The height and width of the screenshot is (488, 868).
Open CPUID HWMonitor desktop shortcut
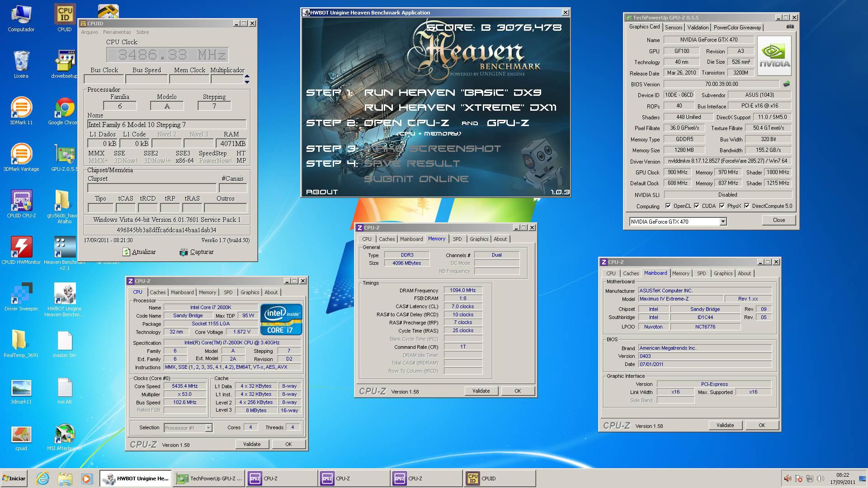[21, 251]
